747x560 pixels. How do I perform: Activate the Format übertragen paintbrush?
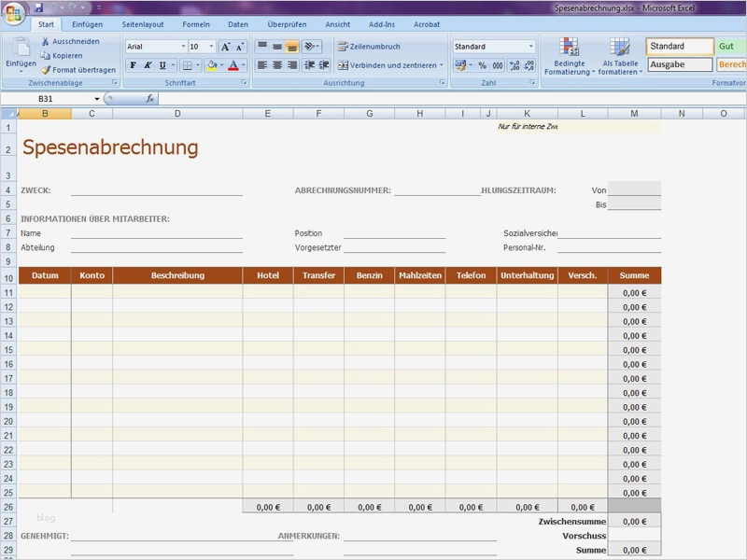(45, 70)
